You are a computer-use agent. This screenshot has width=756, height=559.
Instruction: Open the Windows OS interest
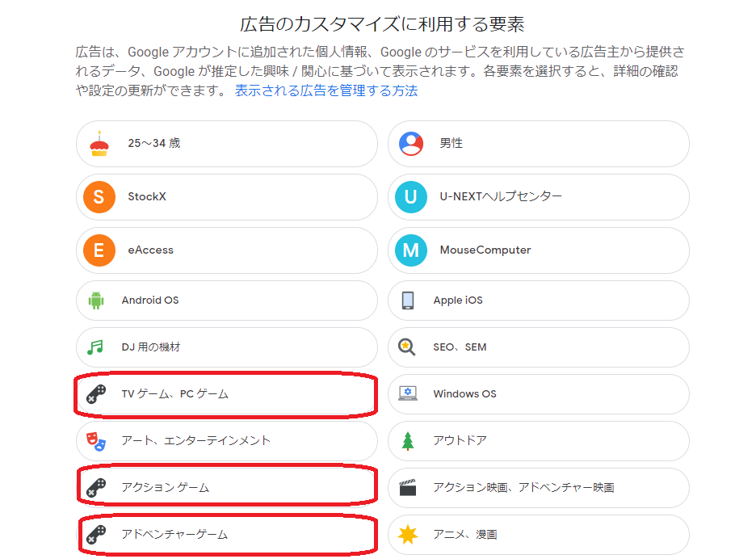click(x=539, y=394)
